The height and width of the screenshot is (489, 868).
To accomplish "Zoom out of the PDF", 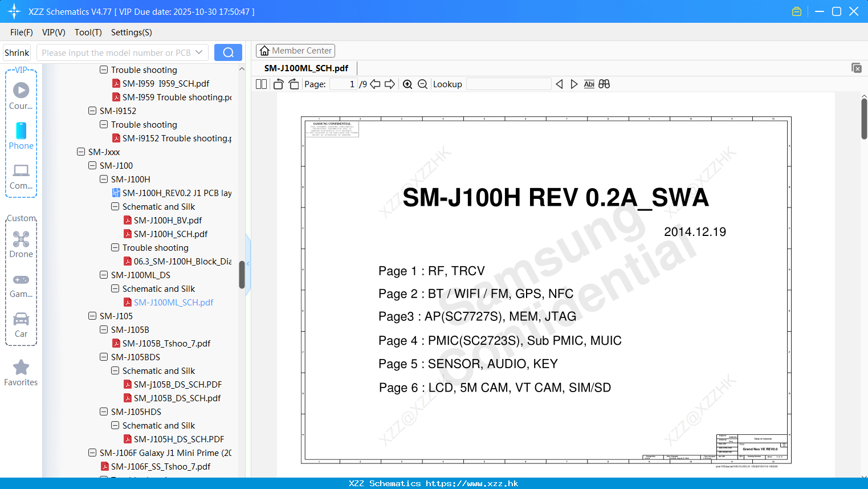I will [422, 84].
